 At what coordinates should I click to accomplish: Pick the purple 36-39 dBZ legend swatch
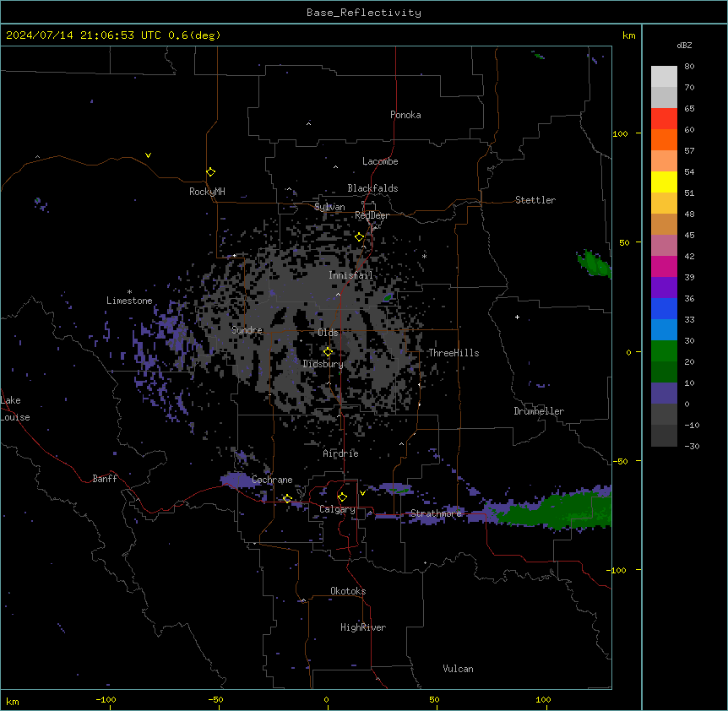tap(664, 287)
